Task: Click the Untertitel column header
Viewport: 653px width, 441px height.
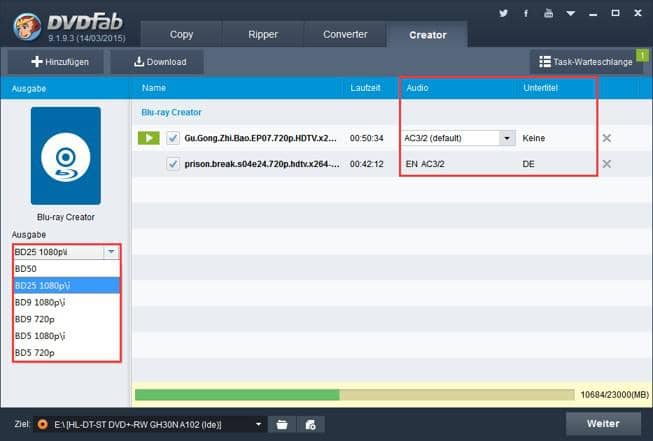Action: (x=540, y=88)
